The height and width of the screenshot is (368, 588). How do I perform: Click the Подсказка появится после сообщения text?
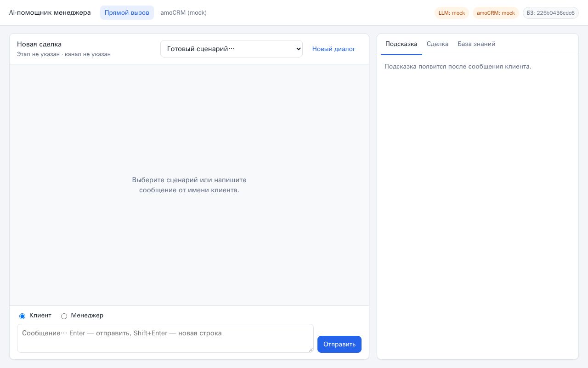(458, 67)
